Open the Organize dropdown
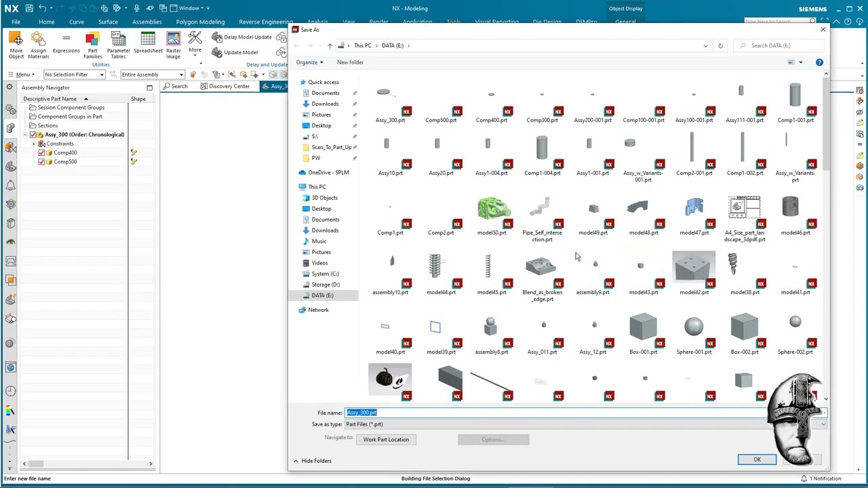Viewport: 868px width, 488px height. tap(309, 62)
